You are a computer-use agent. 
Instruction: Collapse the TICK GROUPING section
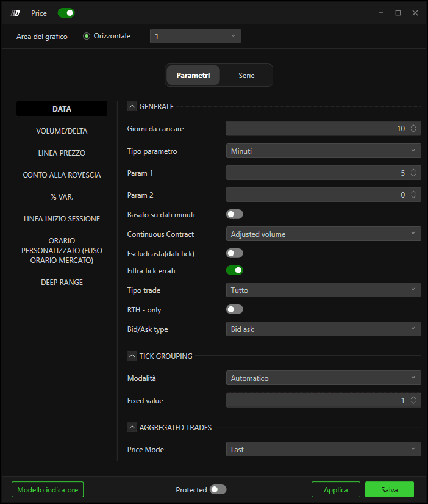click(x=132, y=356)
